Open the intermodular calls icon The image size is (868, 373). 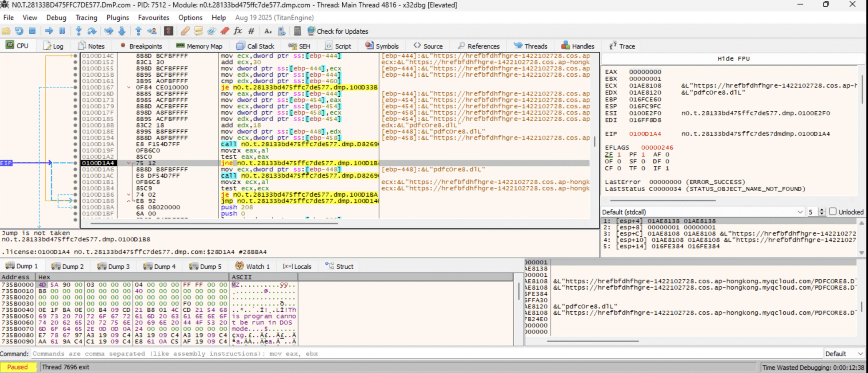click(x=282, y=31)
